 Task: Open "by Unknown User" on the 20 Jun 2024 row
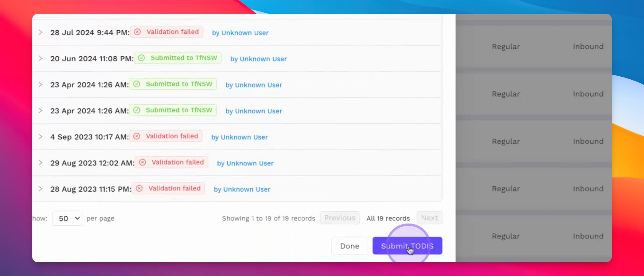click(258, 59)
